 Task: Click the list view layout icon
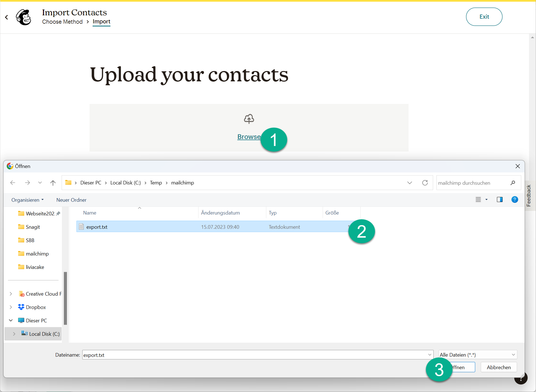coord(478,199)
